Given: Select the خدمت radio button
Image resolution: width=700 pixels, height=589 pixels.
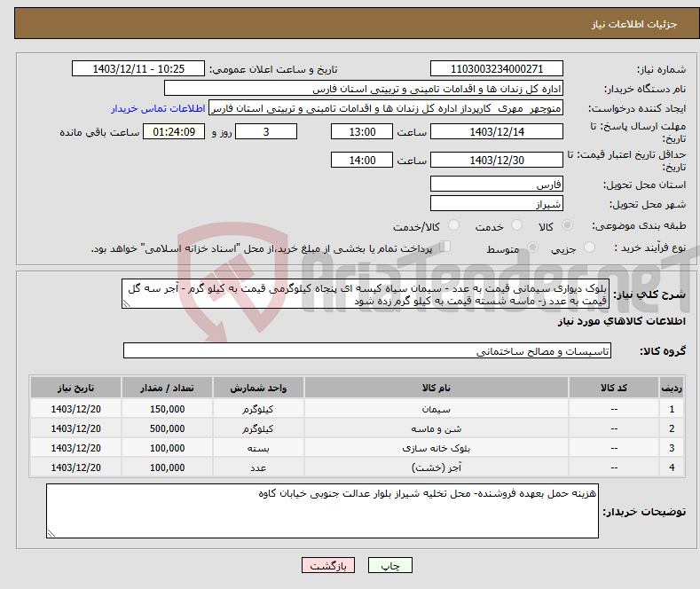Looking at the screenshot, I should click(x=516, y=225).
